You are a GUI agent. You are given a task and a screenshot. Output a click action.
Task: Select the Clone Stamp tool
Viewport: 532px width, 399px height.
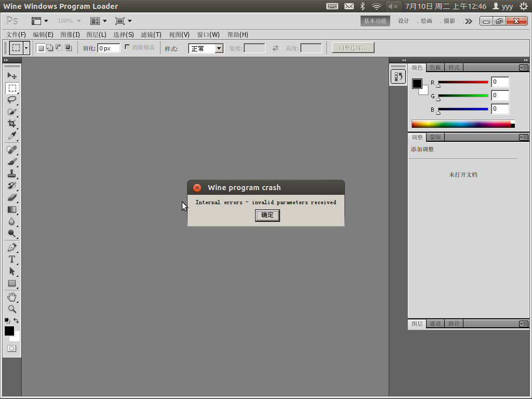coord(12,174)
